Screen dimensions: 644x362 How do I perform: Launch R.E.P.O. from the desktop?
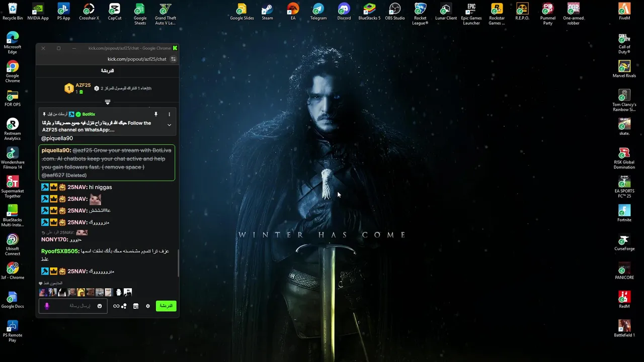(522, 12)
